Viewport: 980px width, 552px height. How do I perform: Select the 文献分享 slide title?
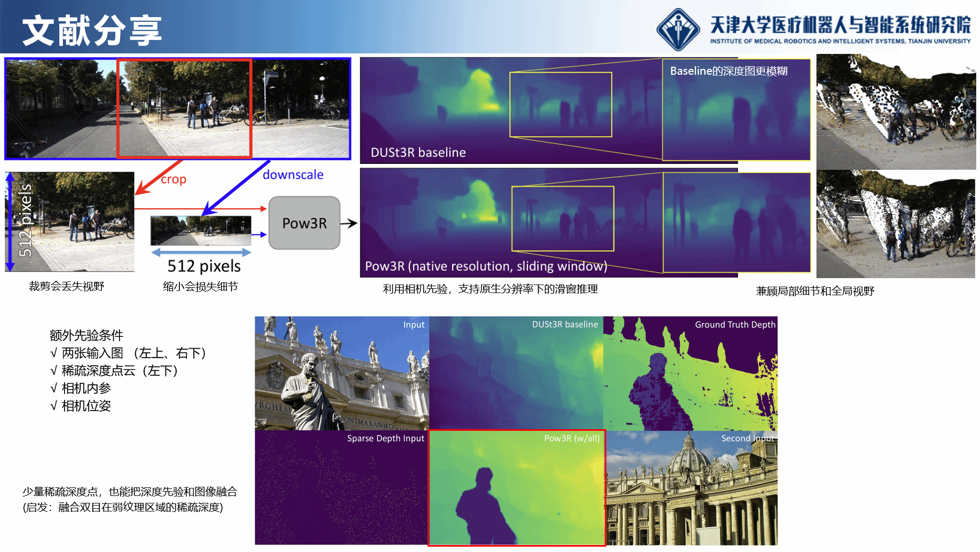click(x=92, y=30)
